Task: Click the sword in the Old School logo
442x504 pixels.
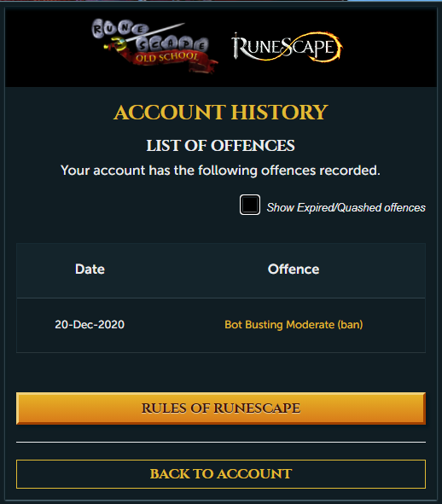Action: pyautogui.click(x=145, y=37)
